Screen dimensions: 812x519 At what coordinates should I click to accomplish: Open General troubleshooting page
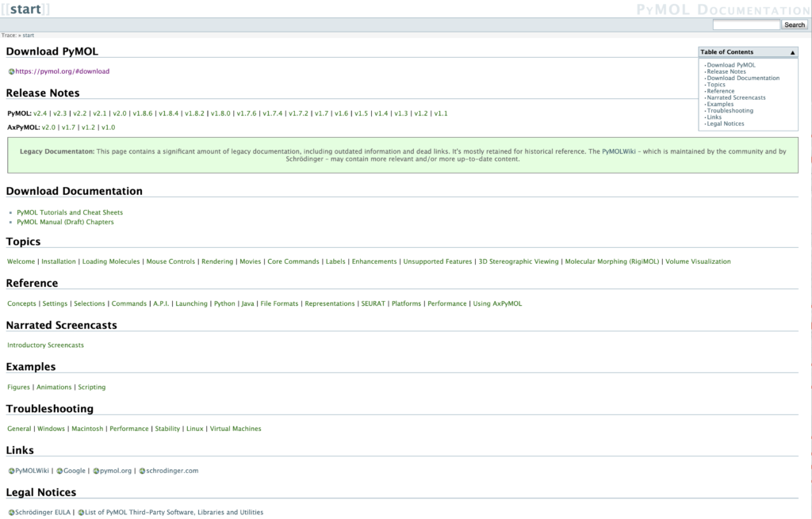(19, 429)
